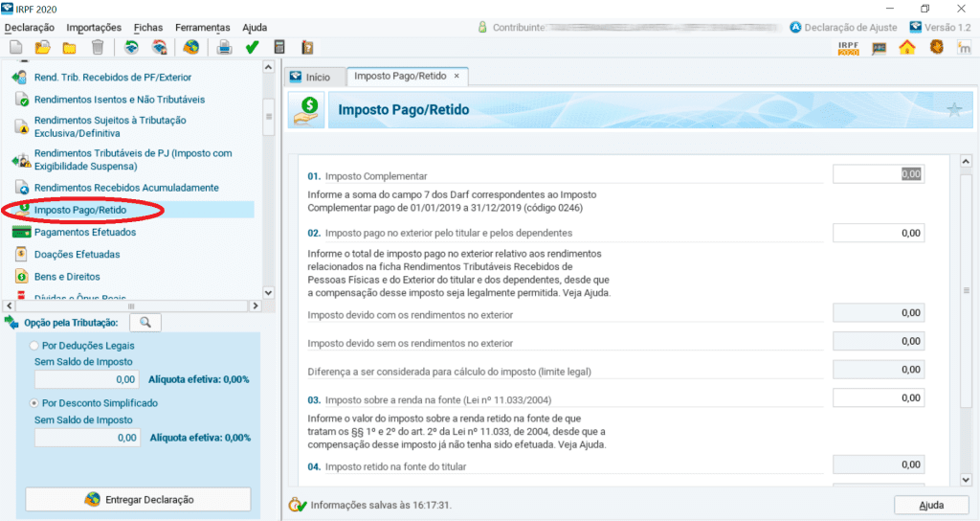
Task: Click the saved-status icon in the status bar
Action: (x=297, y=505)
